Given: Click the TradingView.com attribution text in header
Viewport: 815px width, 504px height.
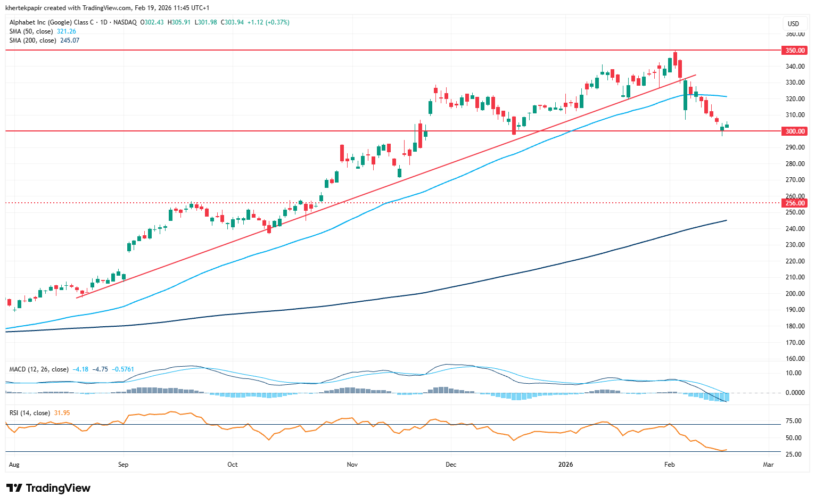Looking at the screenshot, I should pyautogui.click(x=106, y=8).
